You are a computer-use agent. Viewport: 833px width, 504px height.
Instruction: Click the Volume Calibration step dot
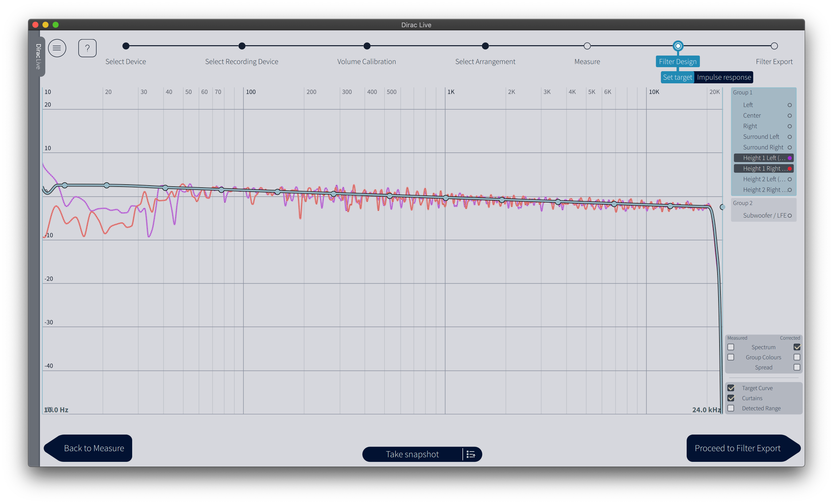367,46
